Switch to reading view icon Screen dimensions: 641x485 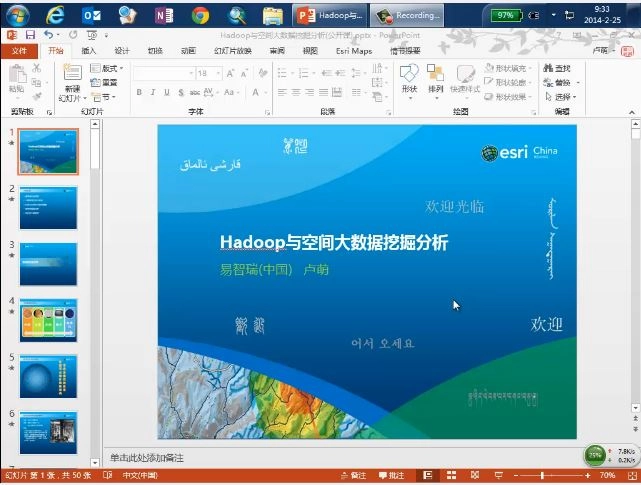(x=475, y=475)
